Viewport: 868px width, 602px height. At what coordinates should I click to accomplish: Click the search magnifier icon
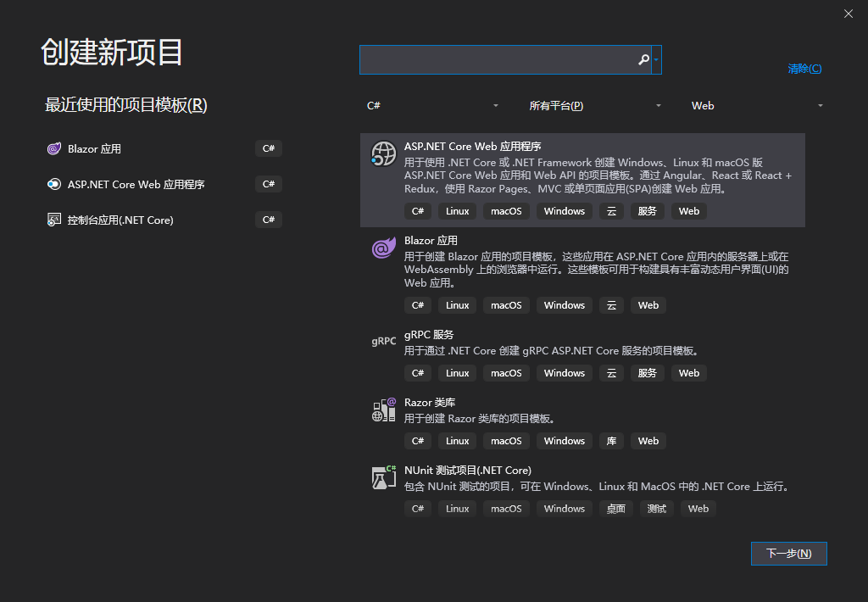(x=643, y=59)
